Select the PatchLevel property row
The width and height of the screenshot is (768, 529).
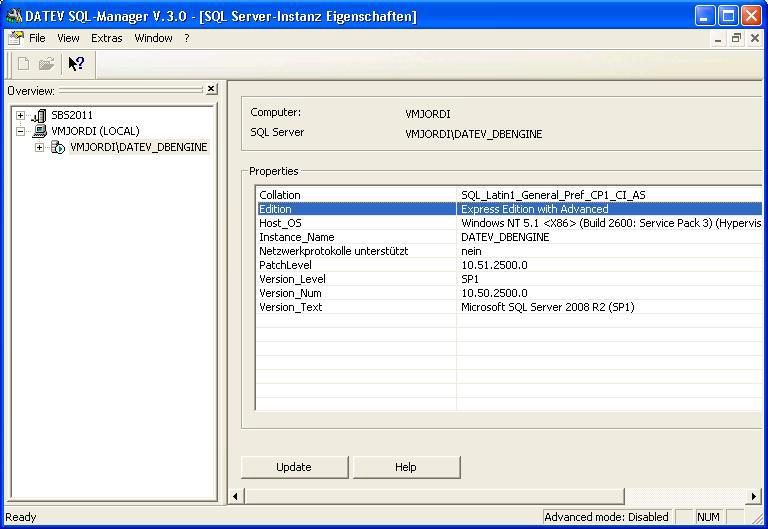coord(509,265)
